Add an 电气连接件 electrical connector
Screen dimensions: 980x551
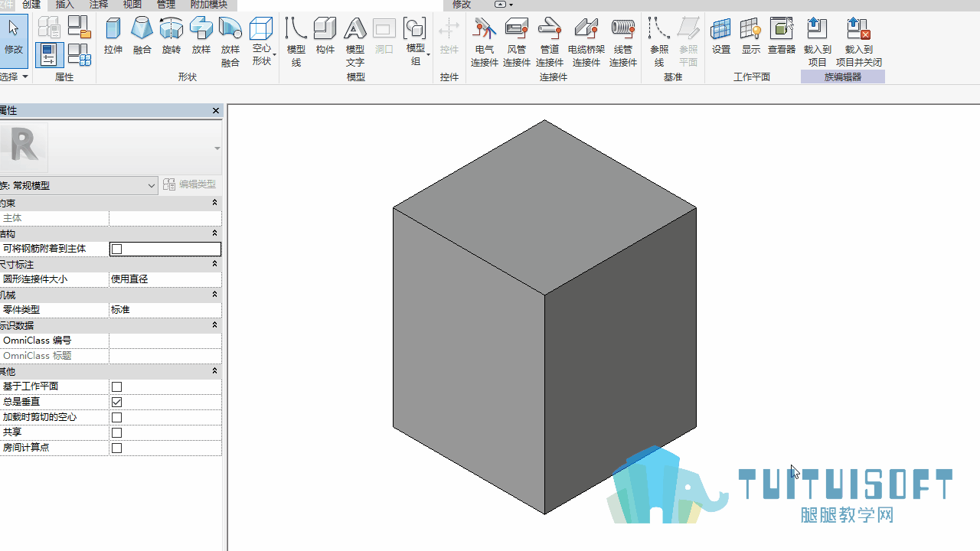[484, 42]
